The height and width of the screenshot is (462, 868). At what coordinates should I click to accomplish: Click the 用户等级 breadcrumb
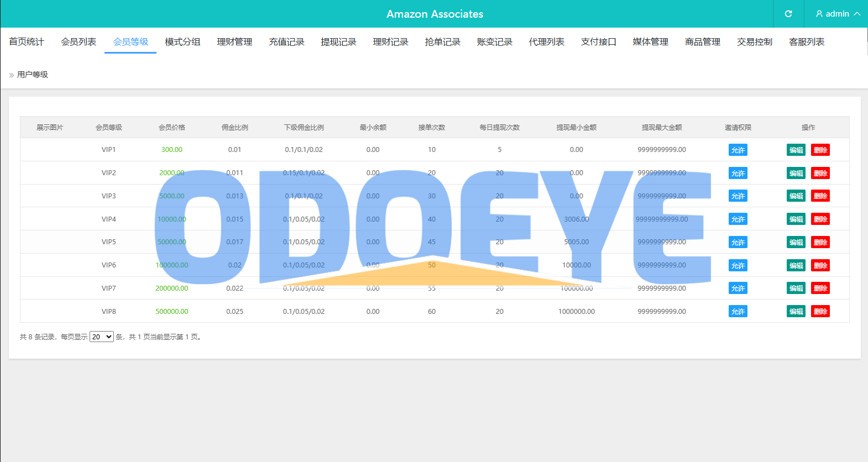(x=33, y=75)
